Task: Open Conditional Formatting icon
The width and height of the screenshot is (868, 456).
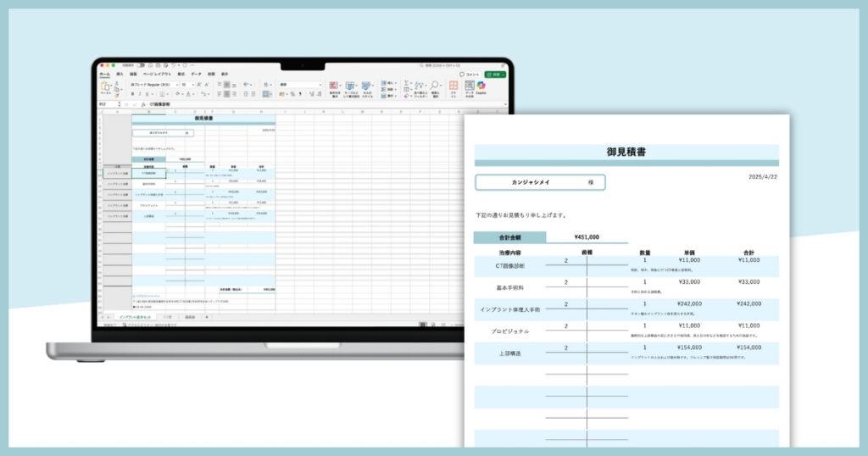Action: (x=334, y=86)
